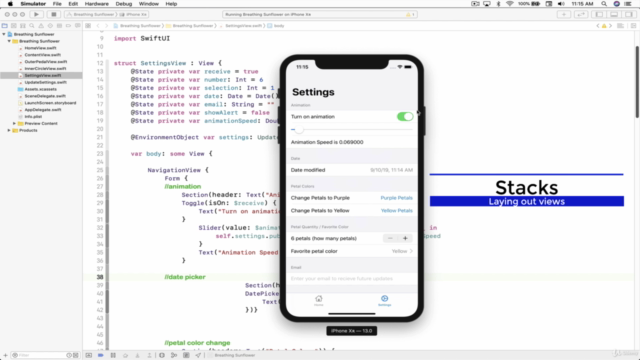Click the warning badge in activity bar
This screenshot has height=360, width=640.
pyautogui.click(x=410, y=14)
